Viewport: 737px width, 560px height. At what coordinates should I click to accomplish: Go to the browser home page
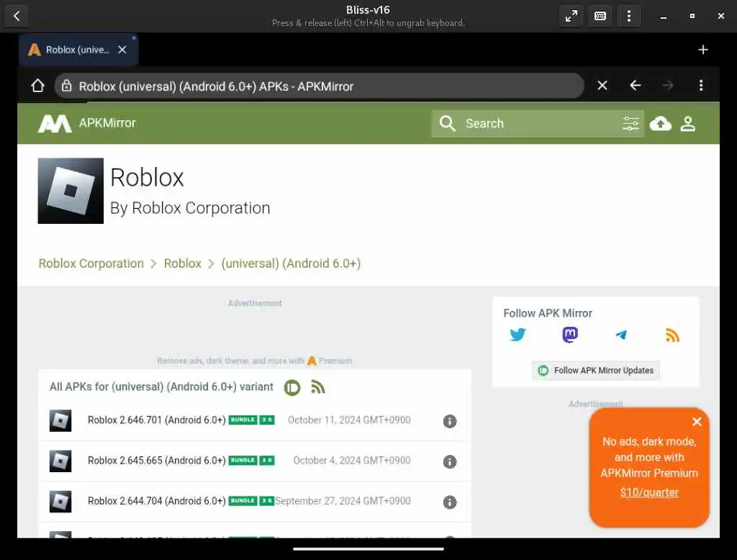(37, 86)
